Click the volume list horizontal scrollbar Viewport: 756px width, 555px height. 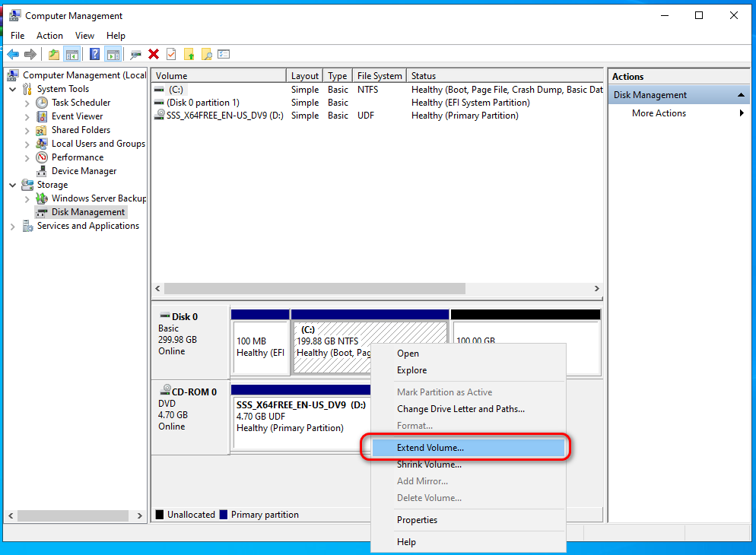(x=314, y=289)
